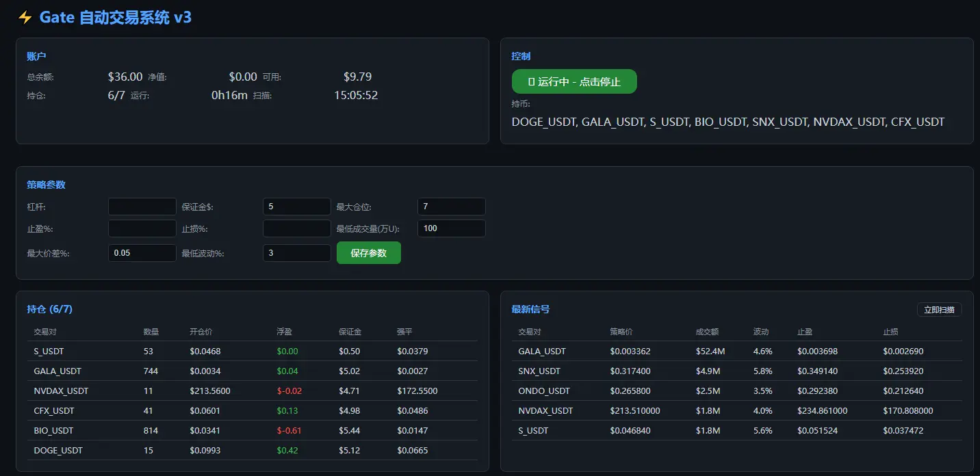The image size is (980, 476).
Task: Focus the 止盈% take-profit input field
Action: 142,228
